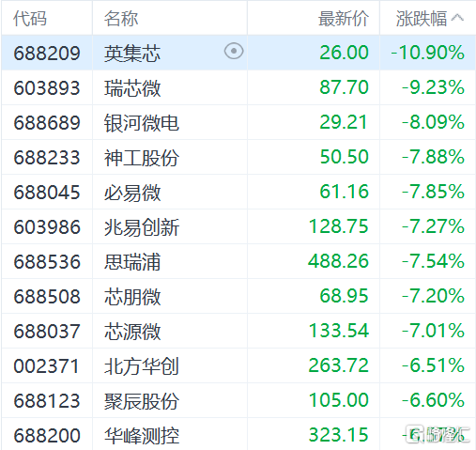Select stock code 688209
Screen dimensions: 476x450
pos(47,53)
